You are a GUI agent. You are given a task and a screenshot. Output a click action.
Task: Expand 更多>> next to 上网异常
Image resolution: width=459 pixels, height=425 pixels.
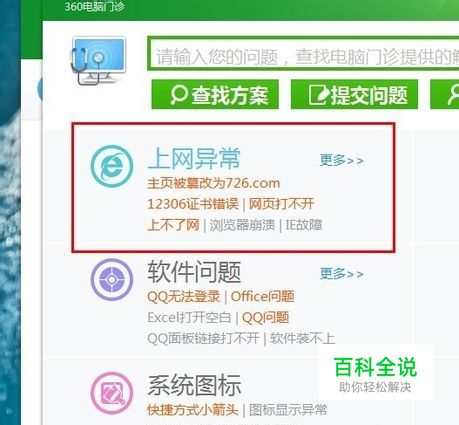click(x=341, y=160)
